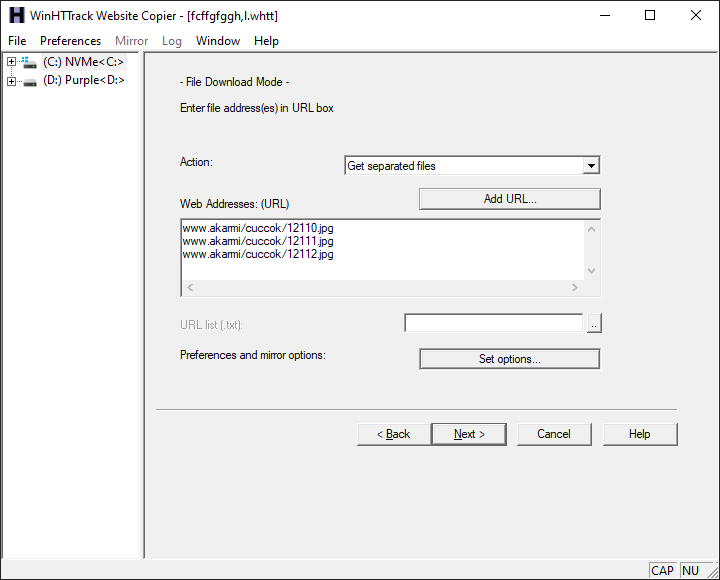The height and width of the screenshot is (580, 720).
Task: Click URL line ending 12112.jpg
Action: click(258, 254)
